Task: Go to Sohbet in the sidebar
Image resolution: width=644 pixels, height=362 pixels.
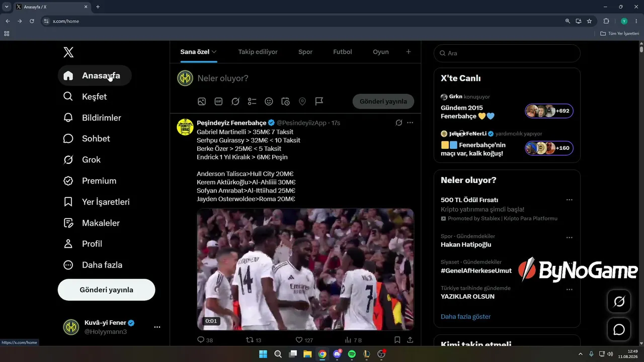Action: (x=87, y=139)
